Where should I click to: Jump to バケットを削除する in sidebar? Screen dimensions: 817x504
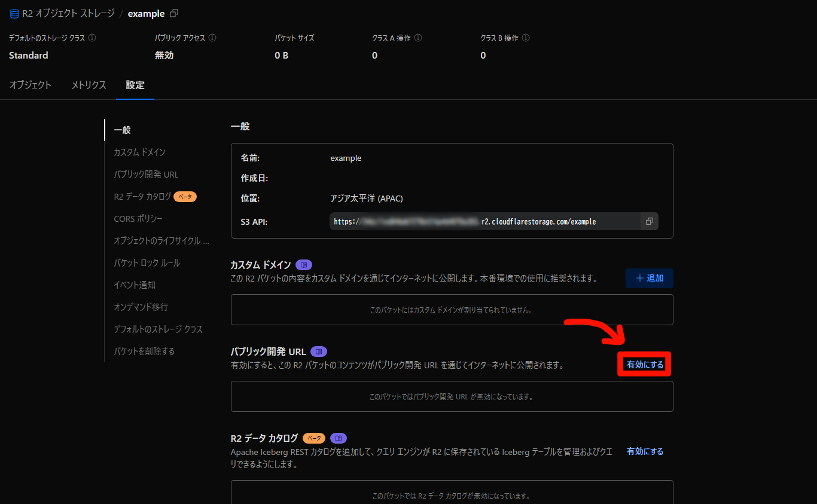coord(144,351)
